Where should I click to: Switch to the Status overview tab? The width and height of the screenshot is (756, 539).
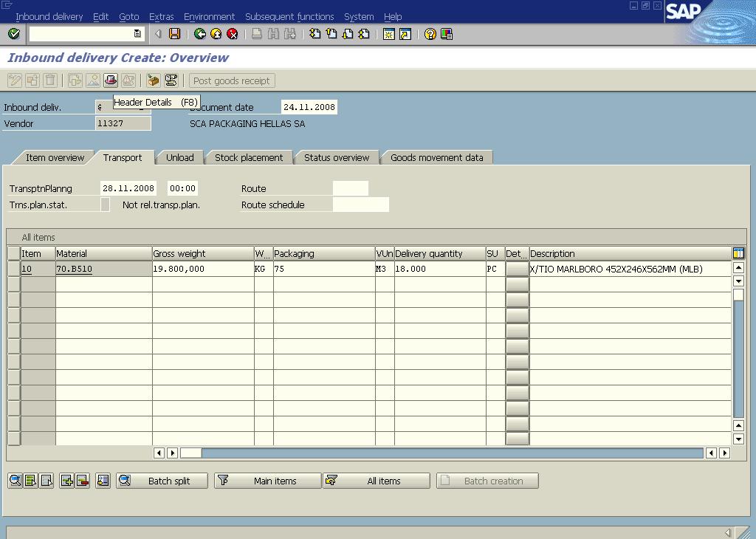pyautogui.click(x=337, y=158)
